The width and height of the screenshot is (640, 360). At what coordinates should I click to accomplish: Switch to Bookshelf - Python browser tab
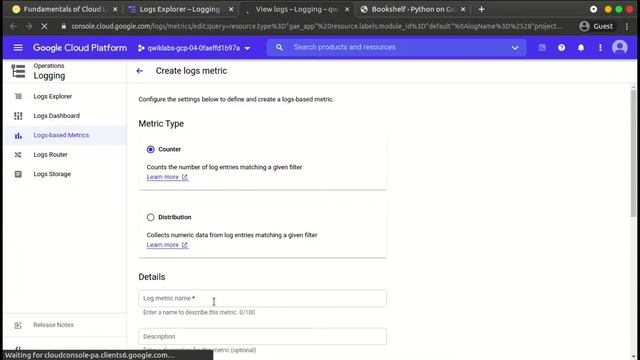coord(412,9)
